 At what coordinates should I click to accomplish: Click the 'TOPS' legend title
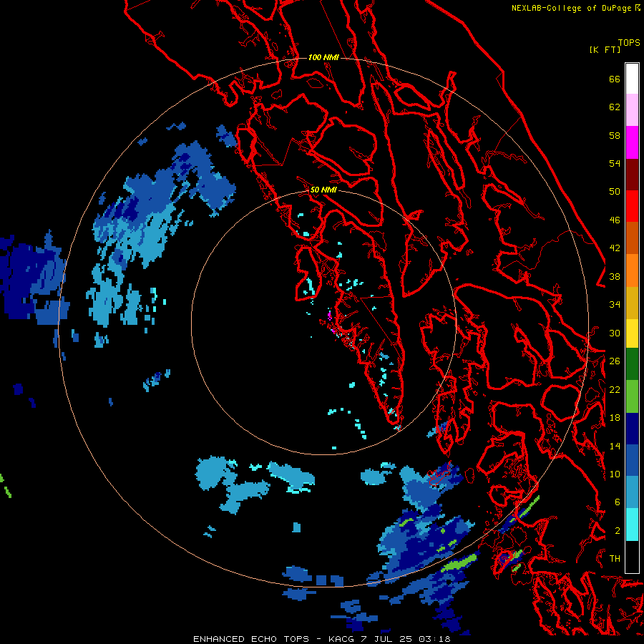[x=629, y=43]
